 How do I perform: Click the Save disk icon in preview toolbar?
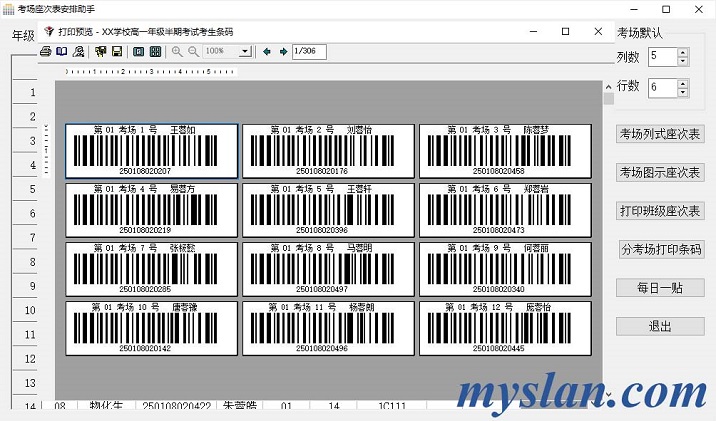pyautogui.click(x=117, y=51)
